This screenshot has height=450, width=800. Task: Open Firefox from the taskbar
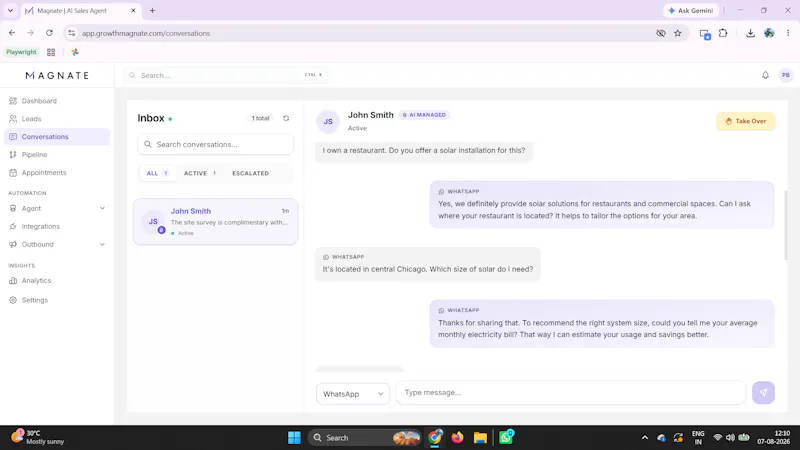pyautogui.click(x=457, y=438)
